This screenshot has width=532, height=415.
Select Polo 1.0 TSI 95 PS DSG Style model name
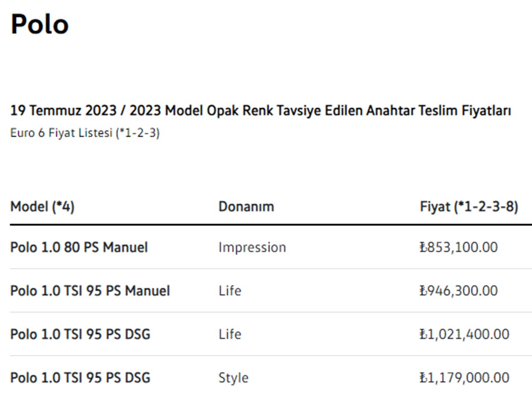(80, 378)
